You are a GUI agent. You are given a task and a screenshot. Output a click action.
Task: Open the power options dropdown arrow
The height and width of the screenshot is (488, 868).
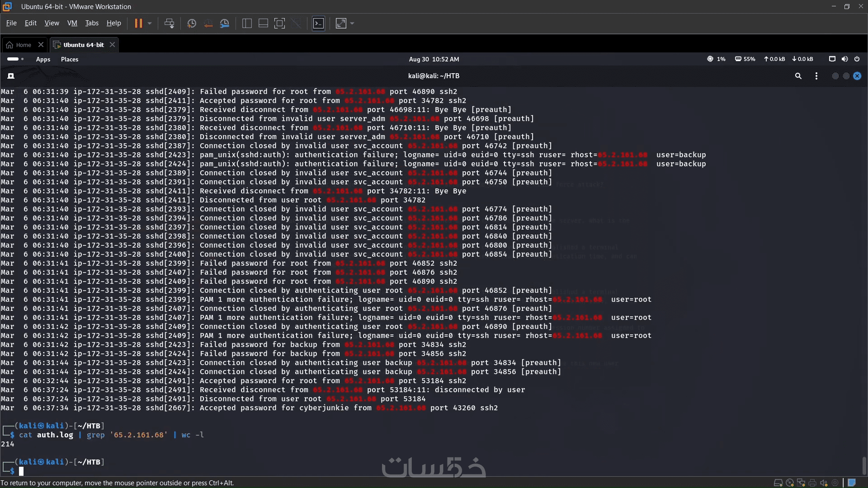[x=150, y=23]
